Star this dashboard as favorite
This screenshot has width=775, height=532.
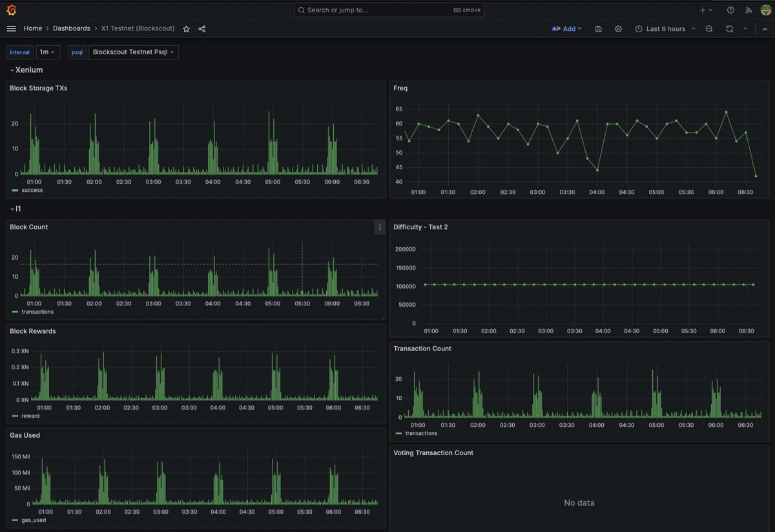tap(187, 29)
